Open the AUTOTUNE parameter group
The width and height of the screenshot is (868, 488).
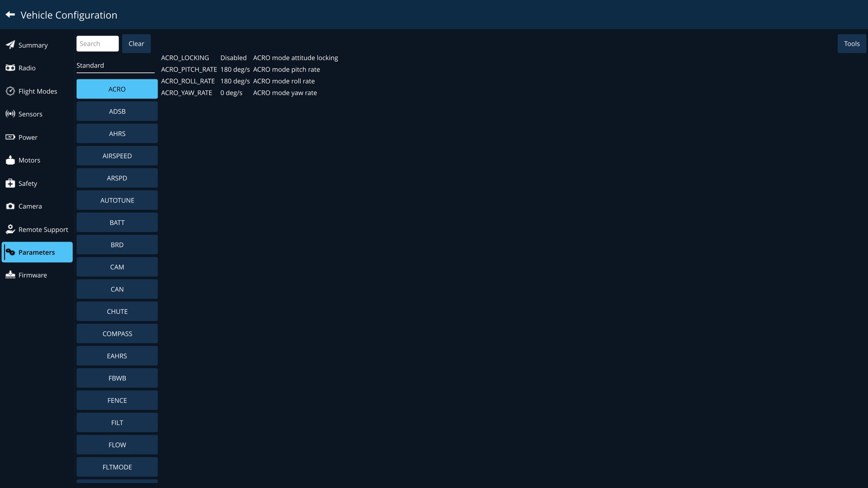pos(117,200)
